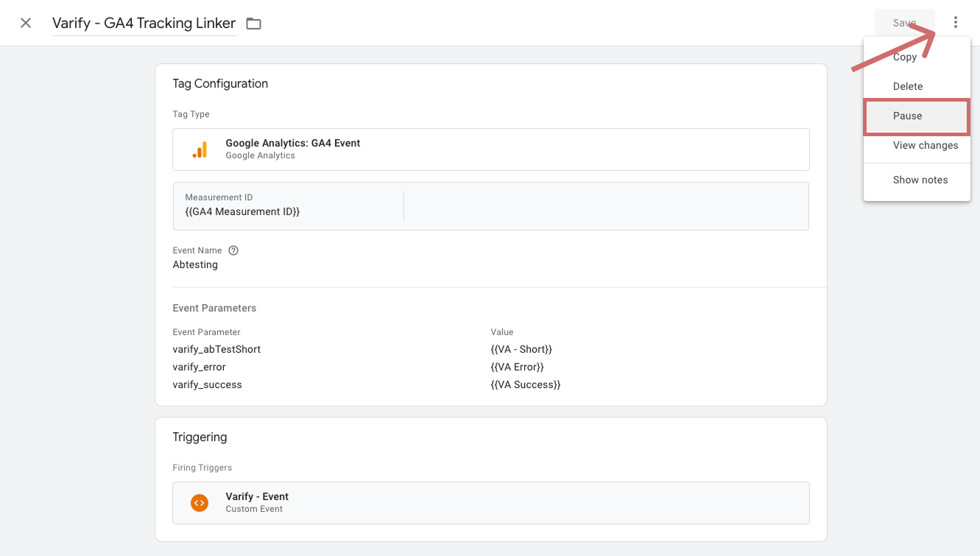Viewport: 980px width, 556px height.
Task: Click the Save button
Action: click(x=904, y=23)
